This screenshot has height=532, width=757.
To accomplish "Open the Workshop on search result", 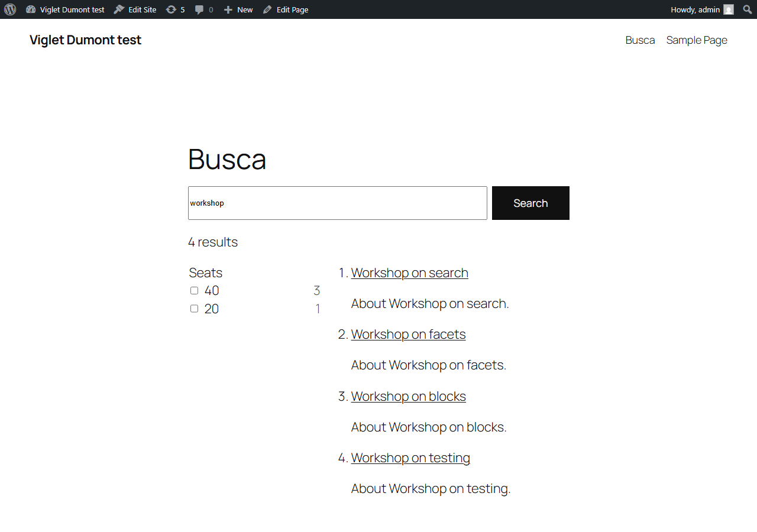I will (410, 273).
